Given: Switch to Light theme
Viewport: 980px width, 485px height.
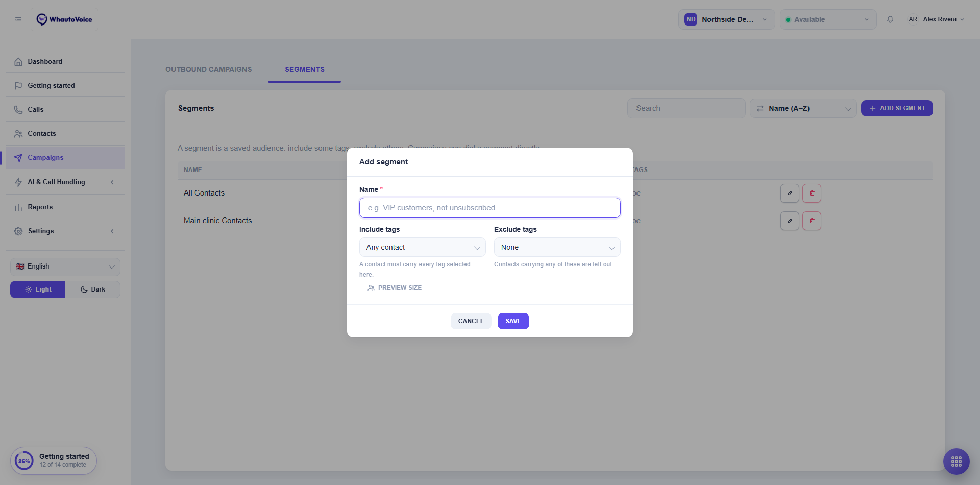Looking at the screenshot, I should coord(38,289).
